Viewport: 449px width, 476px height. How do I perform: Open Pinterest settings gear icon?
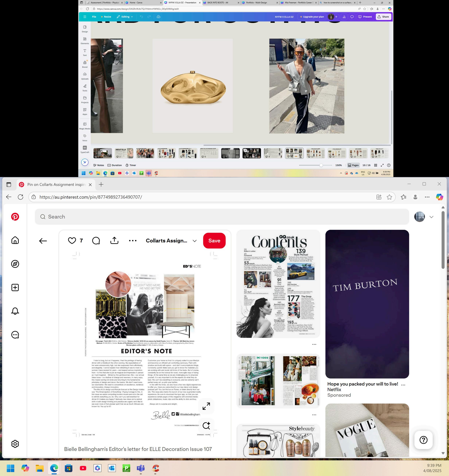[15, 444]
